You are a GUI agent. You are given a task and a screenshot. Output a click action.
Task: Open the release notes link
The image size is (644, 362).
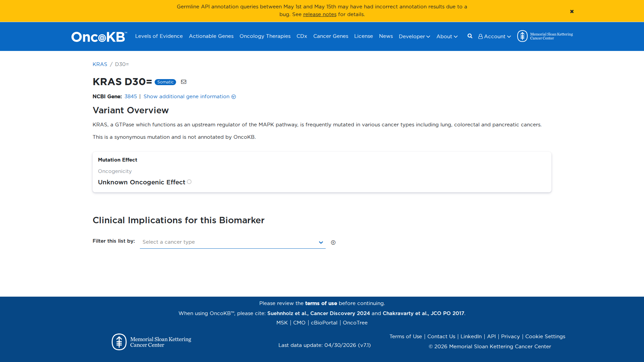click(x=320, y=14)
